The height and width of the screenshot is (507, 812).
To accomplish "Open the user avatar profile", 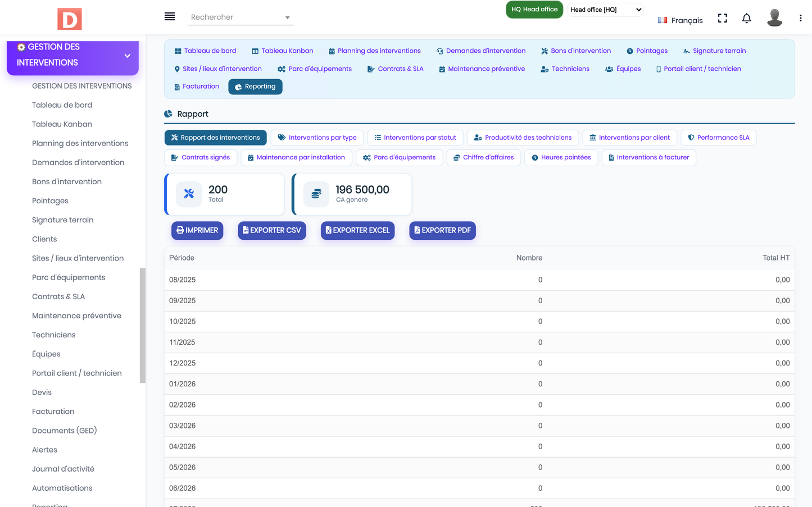I will coord(774,18).
